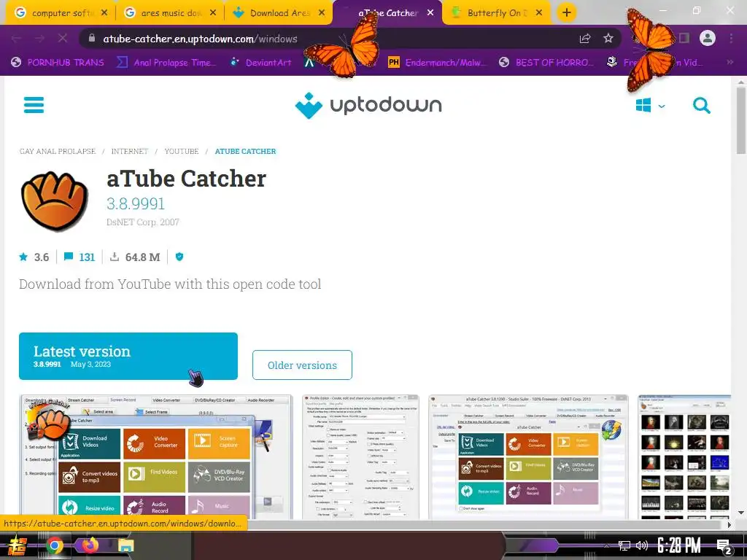Click the version number 3.8.9991
747x560 pixels.
(x=136, y=204)
